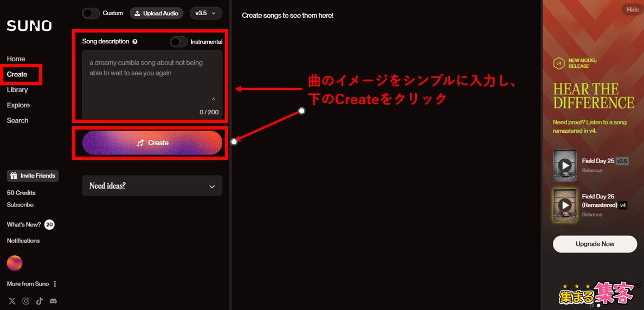644x310 pixels.
Task: Click the Song description help icon
Action: point(135,42)
